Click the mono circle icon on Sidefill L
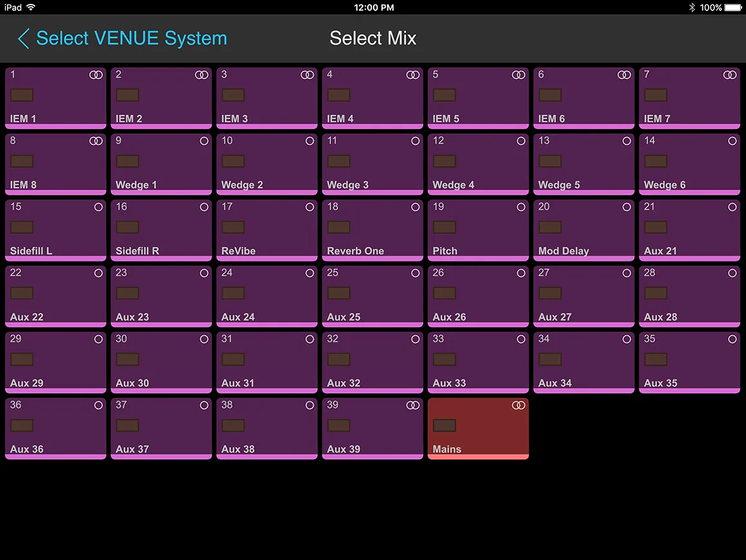 [x=99, y=207]
